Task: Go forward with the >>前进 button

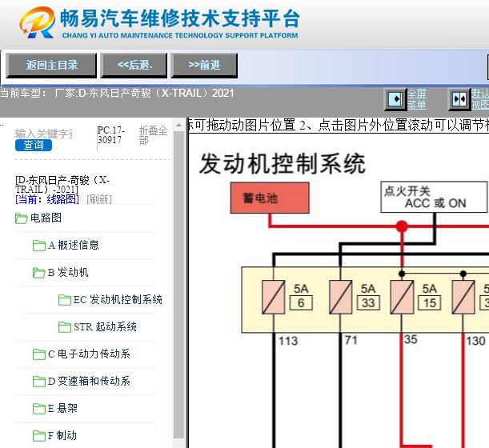Action: pyautogui.click(x=204, y=65)
